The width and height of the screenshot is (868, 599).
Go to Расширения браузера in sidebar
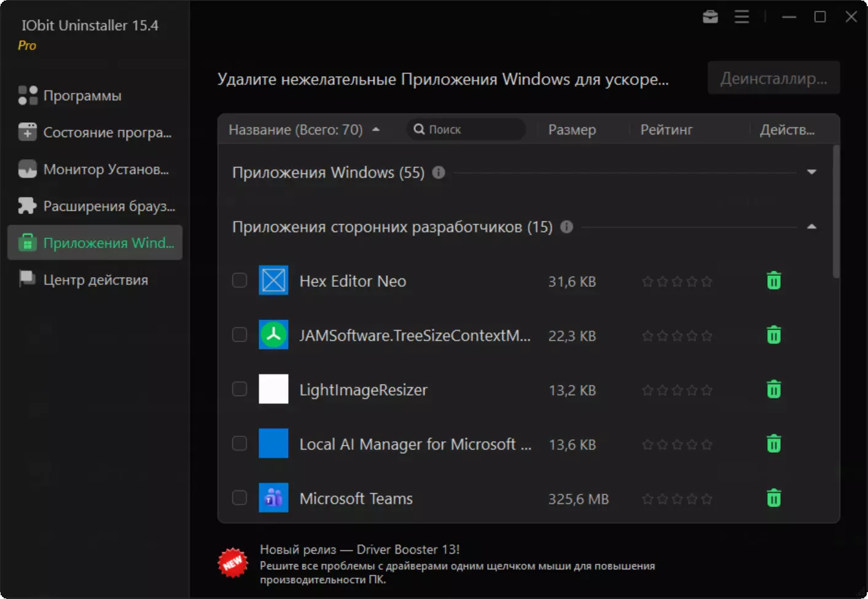tap(109, 206)
